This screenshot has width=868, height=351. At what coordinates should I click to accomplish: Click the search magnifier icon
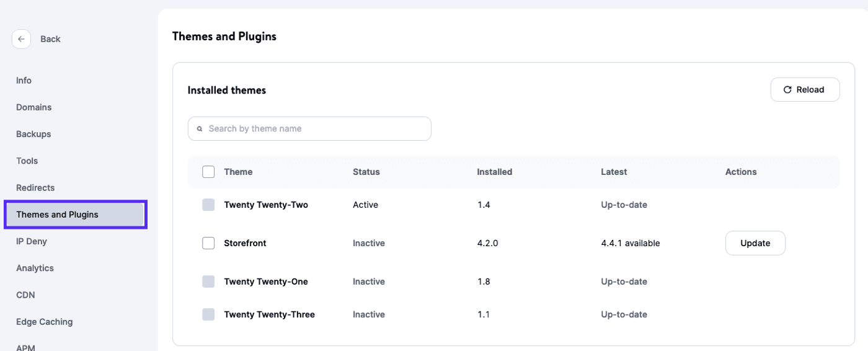click(x=200, y=129)
